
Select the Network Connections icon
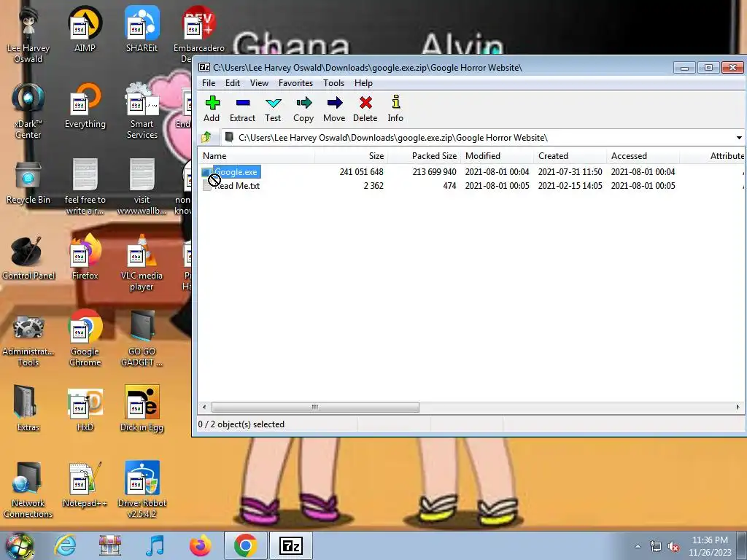pyautogui.click(x=28, y=489)
